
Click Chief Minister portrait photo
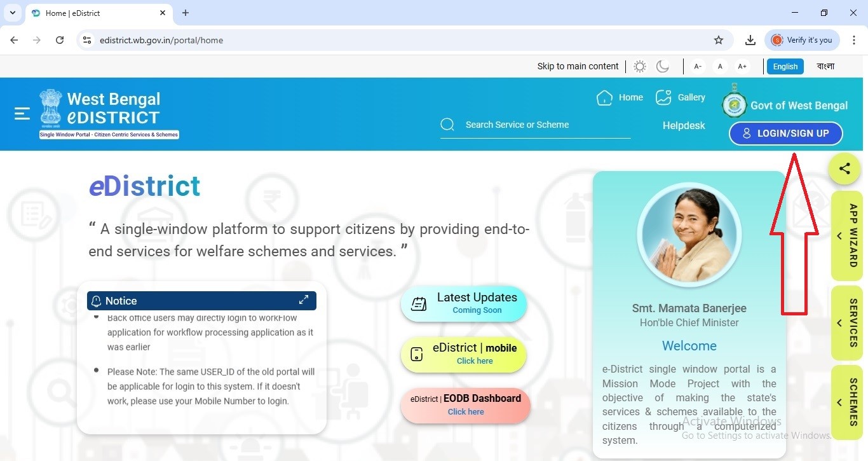pyautogui.click(x=689, y=234)
